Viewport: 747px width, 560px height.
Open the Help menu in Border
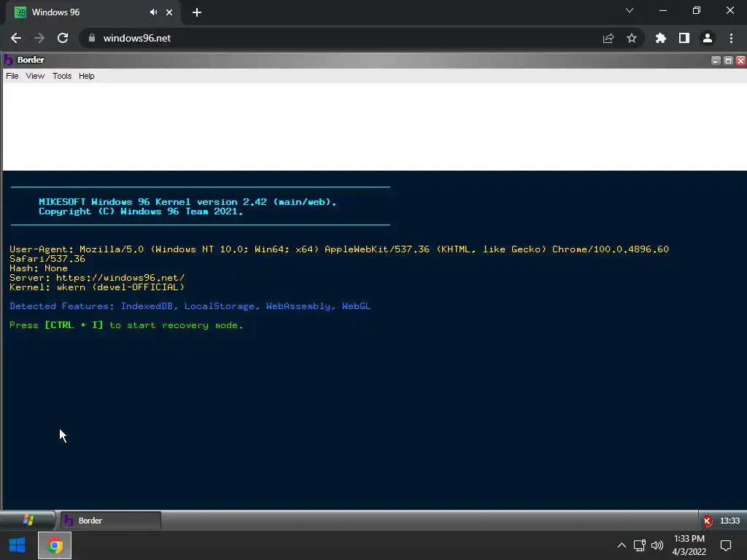click(x=86, y=76)
